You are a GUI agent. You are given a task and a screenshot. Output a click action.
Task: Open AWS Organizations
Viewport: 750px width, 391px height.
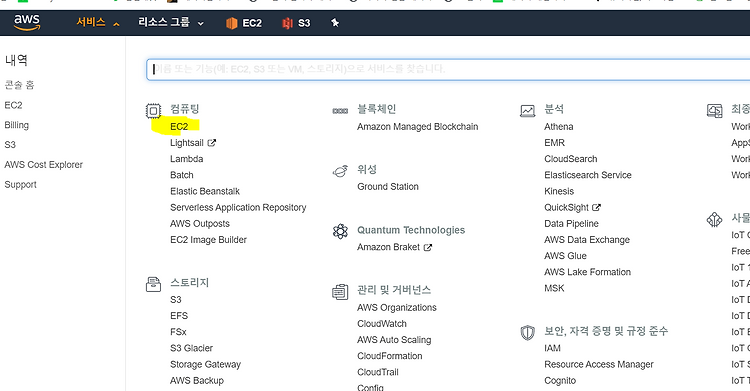pos(397,308)
